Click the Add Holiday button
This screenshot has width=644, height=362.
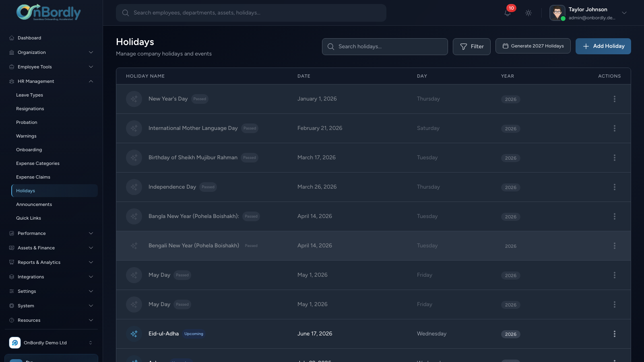603,46
